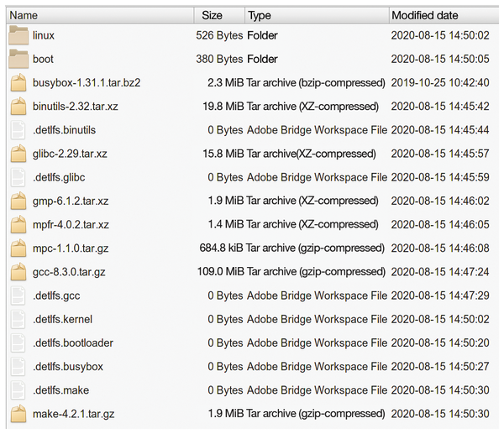Select the .detlfs.busybox file entry

[252, 367]
